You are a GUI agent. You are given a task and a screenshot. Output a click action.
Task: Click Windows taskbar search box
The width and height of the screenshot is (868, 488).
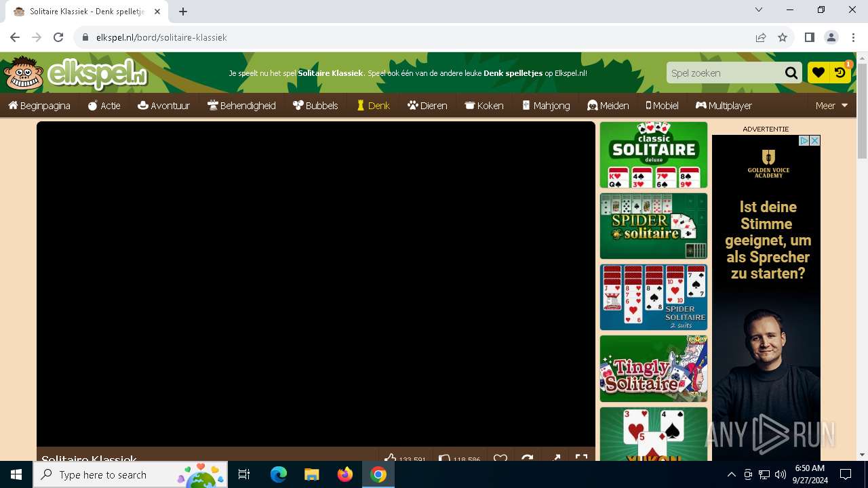[130, 474]
